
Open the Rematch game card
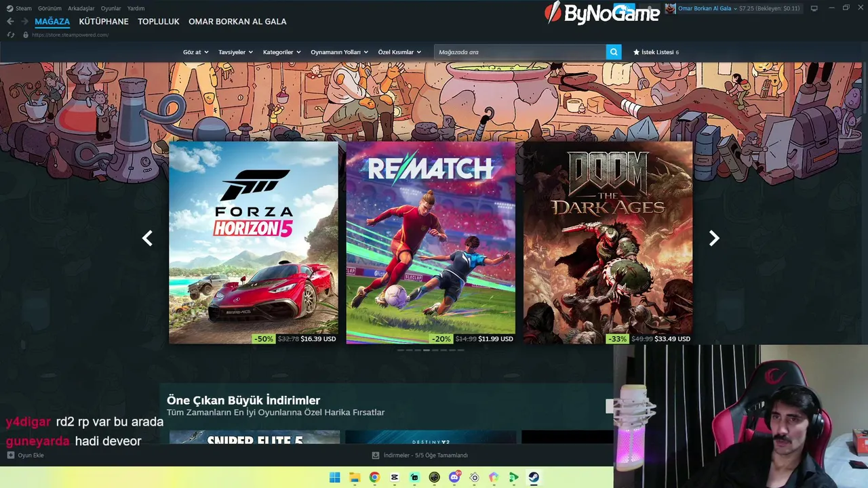[431, 242]
